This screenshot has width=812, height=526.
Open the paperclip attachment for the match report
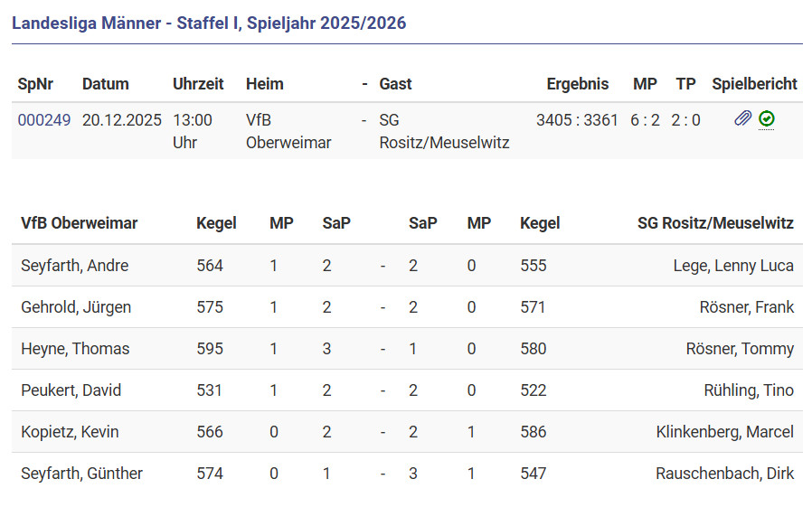(742, 118)
